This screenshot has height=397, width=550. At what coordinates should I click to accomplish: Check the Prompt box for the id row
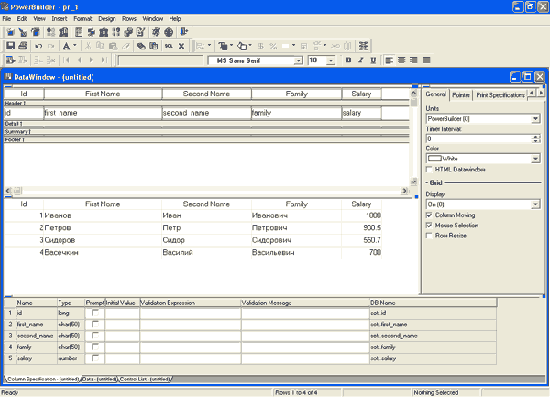pos(95,313)
